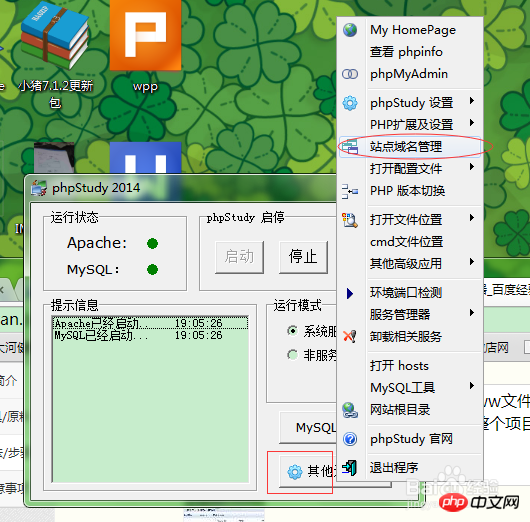Viewport: 530px width, 522px height.
Task: Open phpStudy 官网 menu entry
Action: (410, 439)
